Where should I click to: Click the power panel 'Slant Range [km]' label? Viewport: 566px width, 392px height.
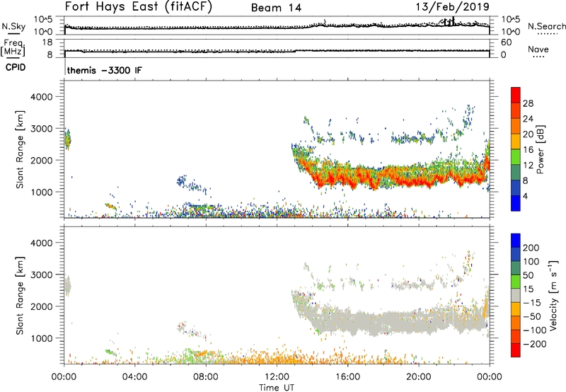(20, 149)
